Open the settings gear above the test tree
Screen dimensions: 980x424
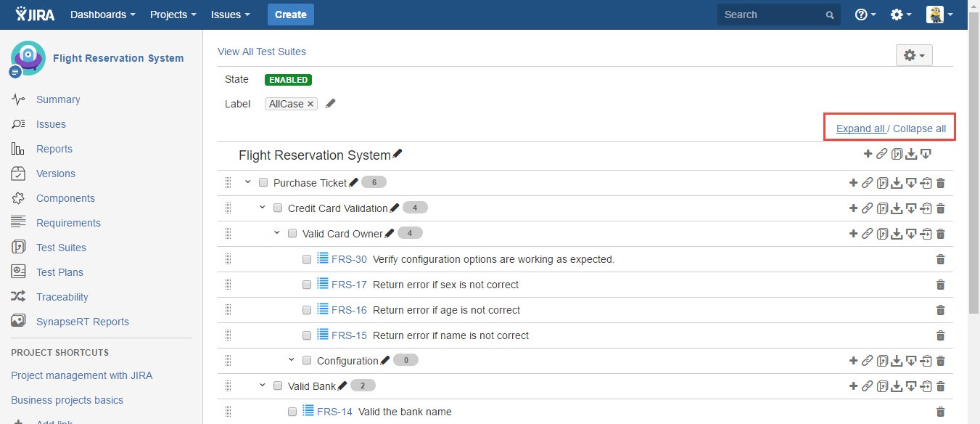click(x=909, y=54)
